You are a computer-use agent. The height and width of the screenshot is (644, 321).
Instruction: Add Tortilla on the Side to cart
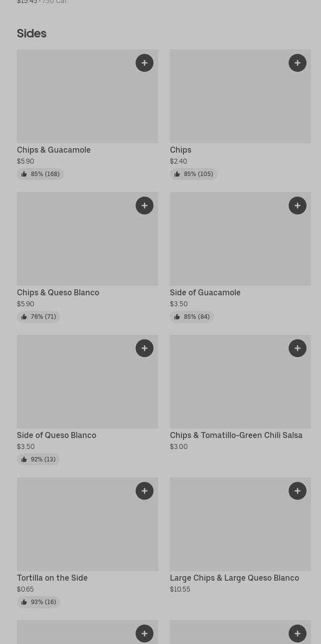coord(145,491)
